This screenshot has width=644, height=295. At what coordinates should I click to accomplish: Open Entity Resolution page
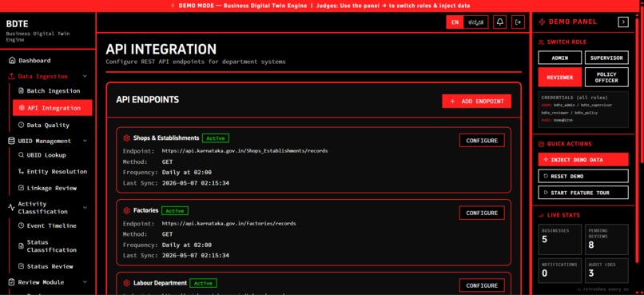pos(52,172)
